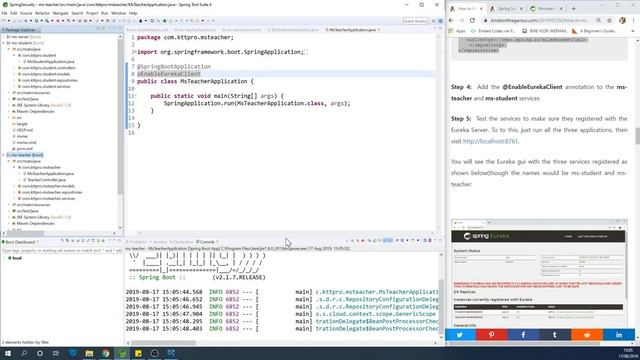Collapse the ms-teacher project node

[x=4, y=155]
